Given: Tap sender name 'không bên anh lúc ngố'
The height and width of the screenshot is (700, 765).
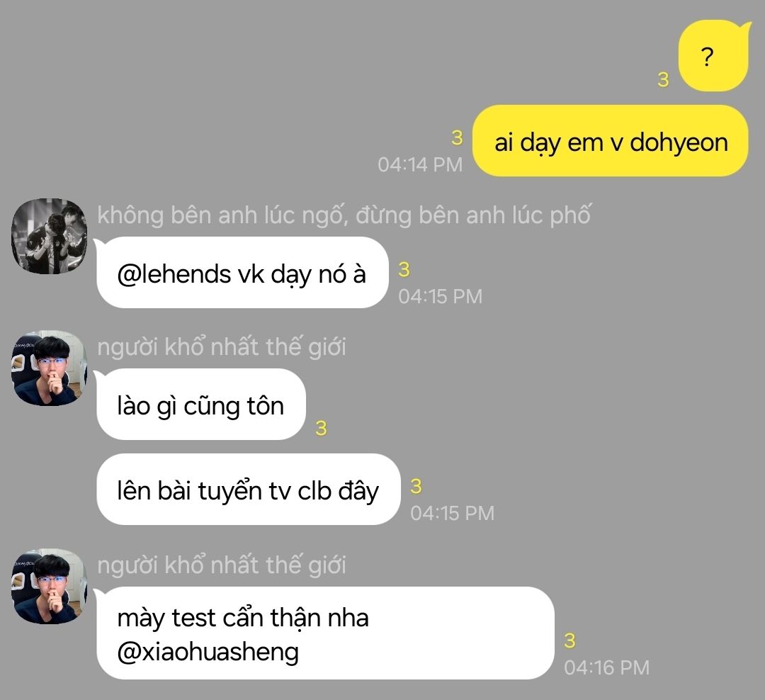Looking at the screenshot, I should pyautogui.click(x=344, y=215).
